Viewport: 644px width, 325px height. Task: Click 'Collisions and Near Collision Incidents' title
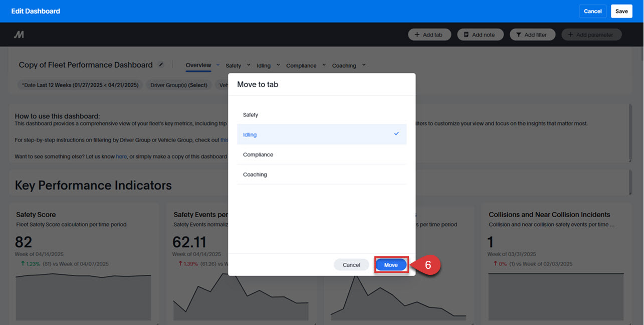point(549,215)
